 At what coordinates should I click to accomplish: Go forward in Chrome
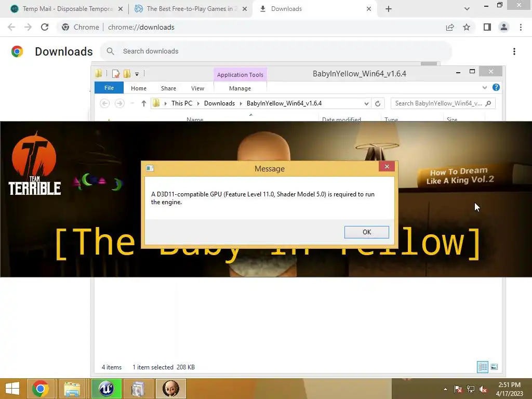pos(28,27)
